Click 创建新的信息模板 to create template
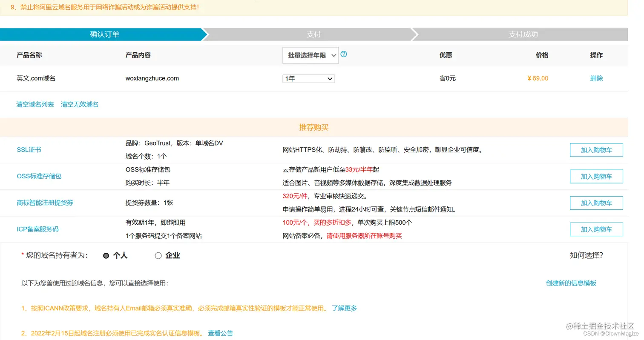644x340 pixels. click(571, 283)
